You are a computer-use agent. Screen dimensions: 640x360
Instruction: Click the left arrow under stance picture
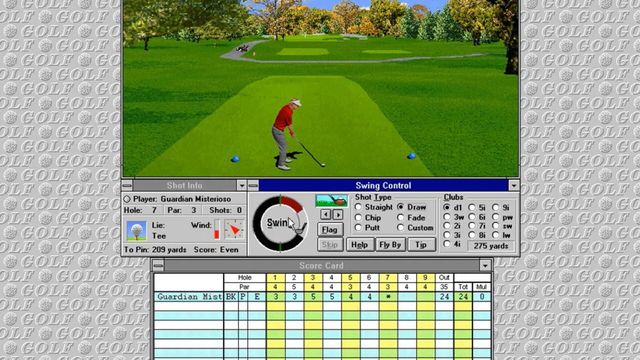click(x=325, y=214)
